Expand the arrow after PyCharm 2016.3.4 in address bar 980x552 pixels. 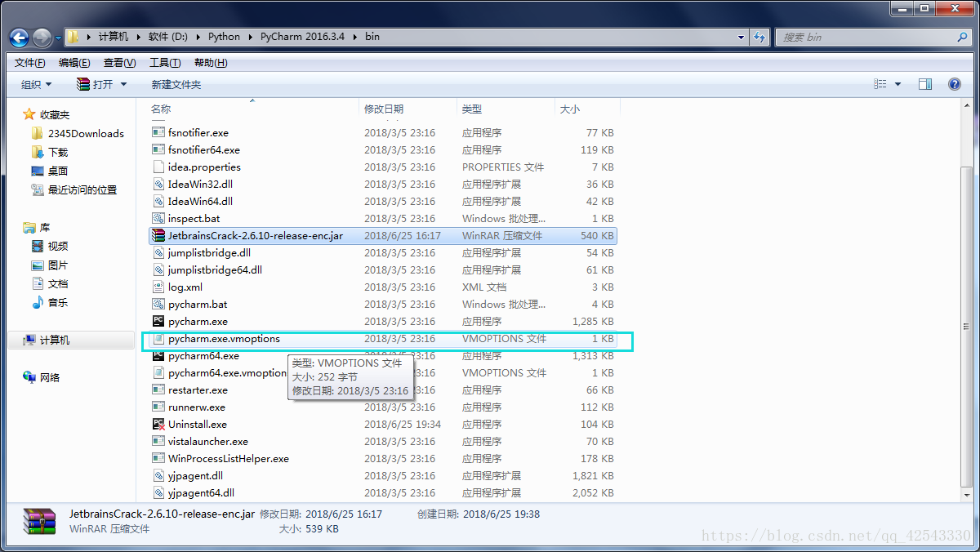(x=354, y=37)
